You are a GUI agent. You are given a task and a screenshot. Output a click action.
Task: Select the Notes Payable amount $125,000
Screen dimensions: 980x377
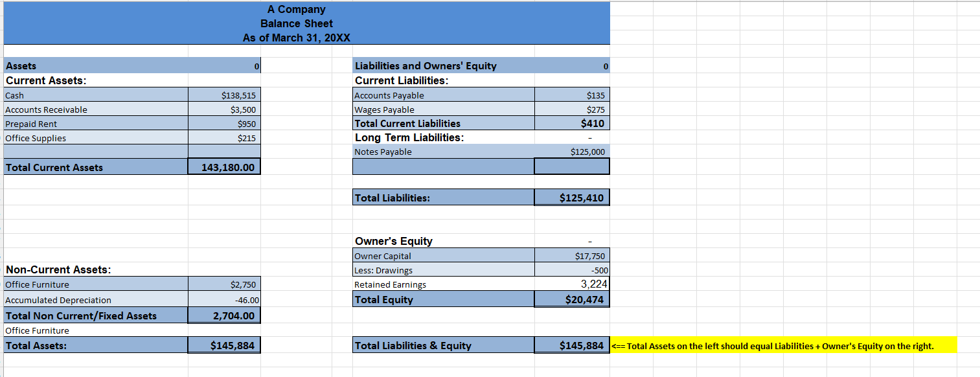point(571,152)
